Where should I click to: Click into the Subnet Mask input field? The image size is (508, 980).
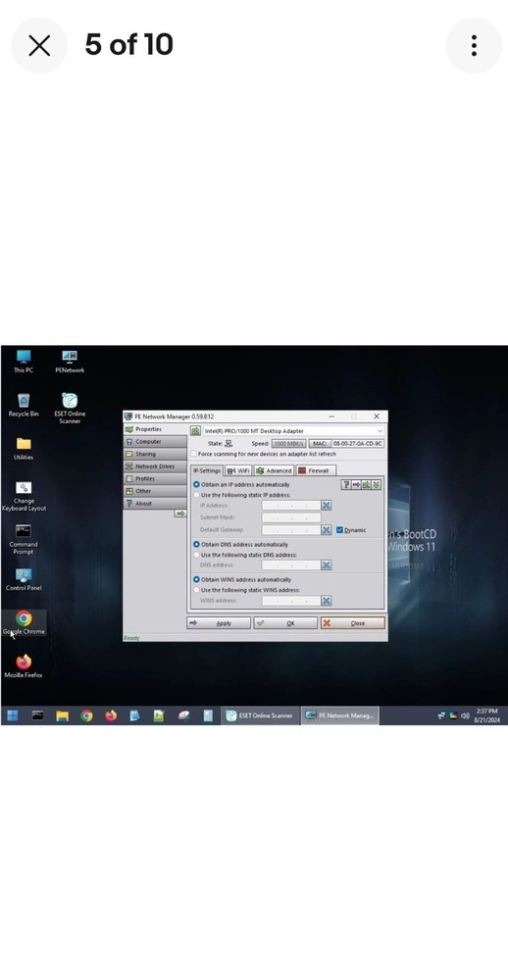click(291, 517)
